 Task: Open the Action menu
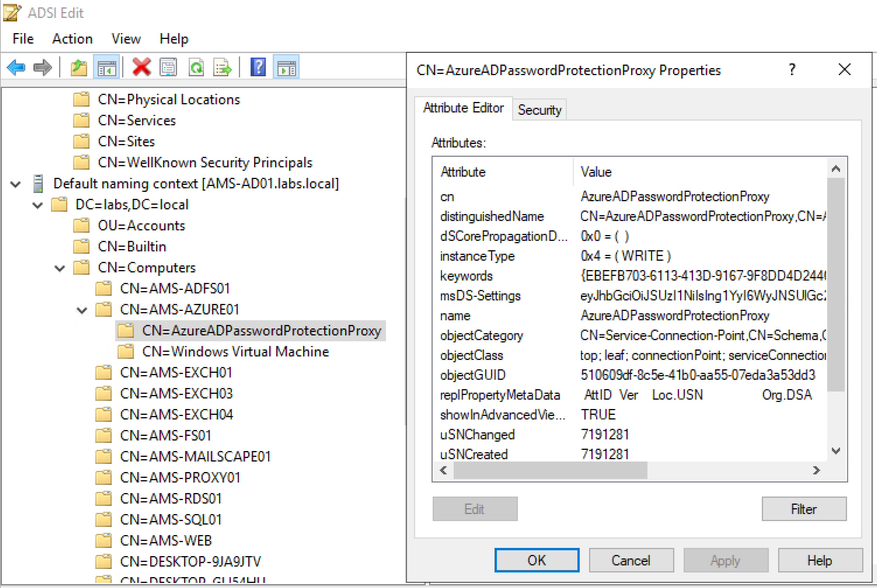[x=72, y=39]
